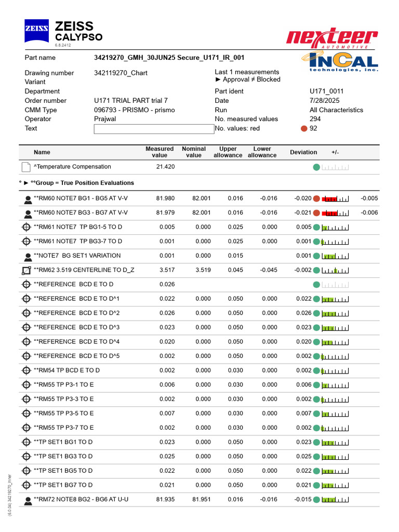This screenshot has height=532, width=399.
Task: Click the Nominal value column header
Action: pos(194,152)
